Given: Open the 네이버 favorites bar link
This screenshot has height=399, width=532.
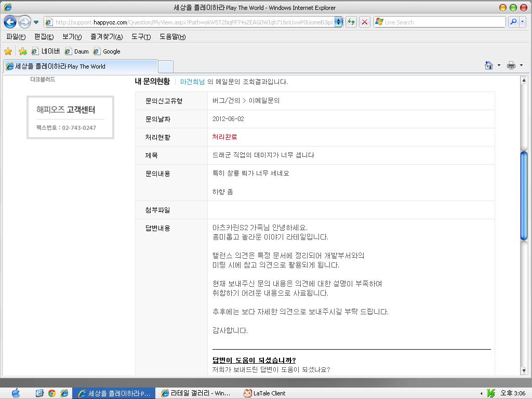Looking at the screenshot, I should [x=46, y=51].
